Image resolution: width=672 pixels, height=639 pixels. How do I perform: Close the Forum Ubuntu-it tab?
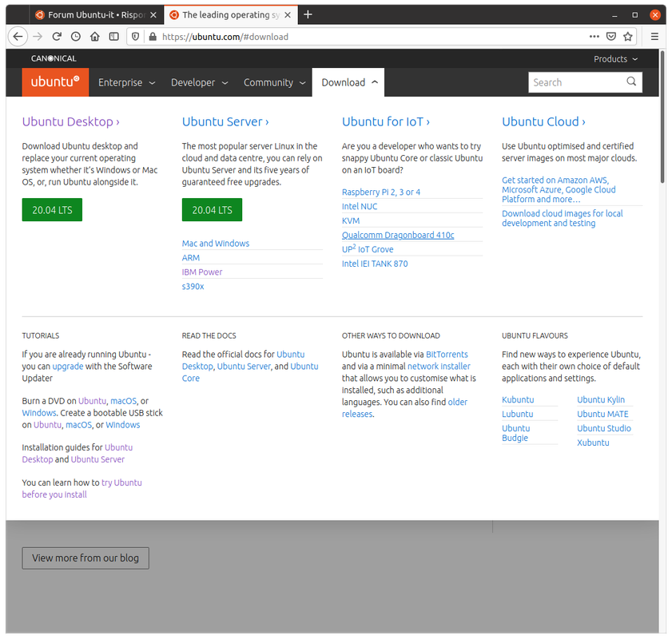click(153, 15)
